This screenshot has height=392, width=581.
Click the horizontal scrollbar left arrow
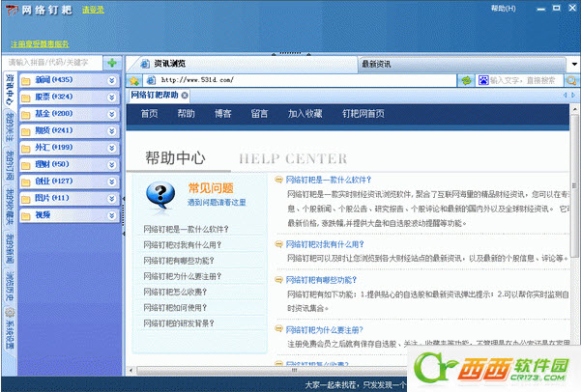(x=131, y=370)
